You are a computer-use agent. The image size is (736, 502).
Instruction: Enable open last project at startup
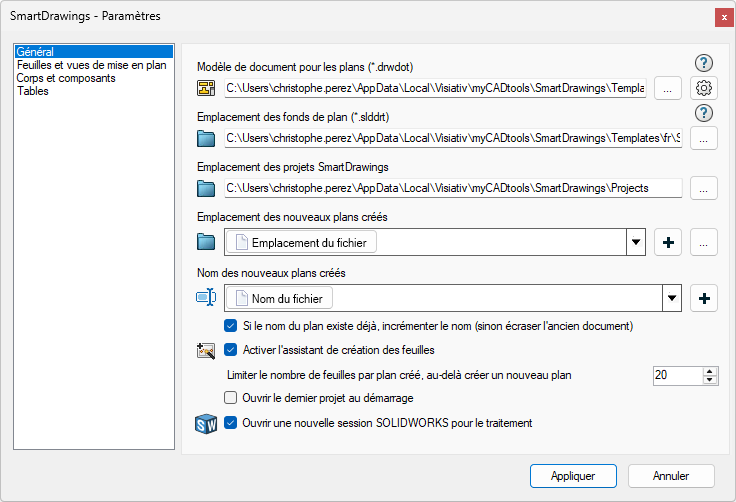click(231, 397)
